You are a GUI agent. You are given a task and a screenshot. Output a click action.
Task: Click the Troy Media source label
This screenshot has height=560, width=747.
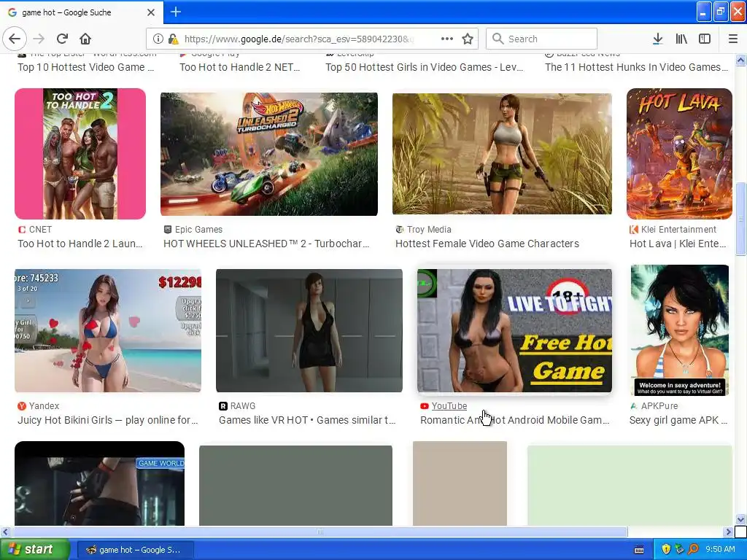coord(429,230)
